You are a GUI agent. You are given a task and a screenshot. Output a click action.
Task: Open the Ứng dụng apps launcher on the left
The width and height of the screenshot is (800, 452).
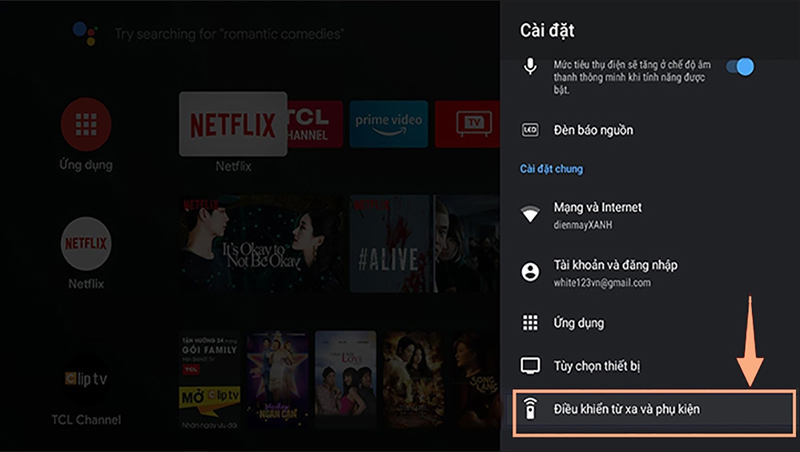tap(86, 124)
